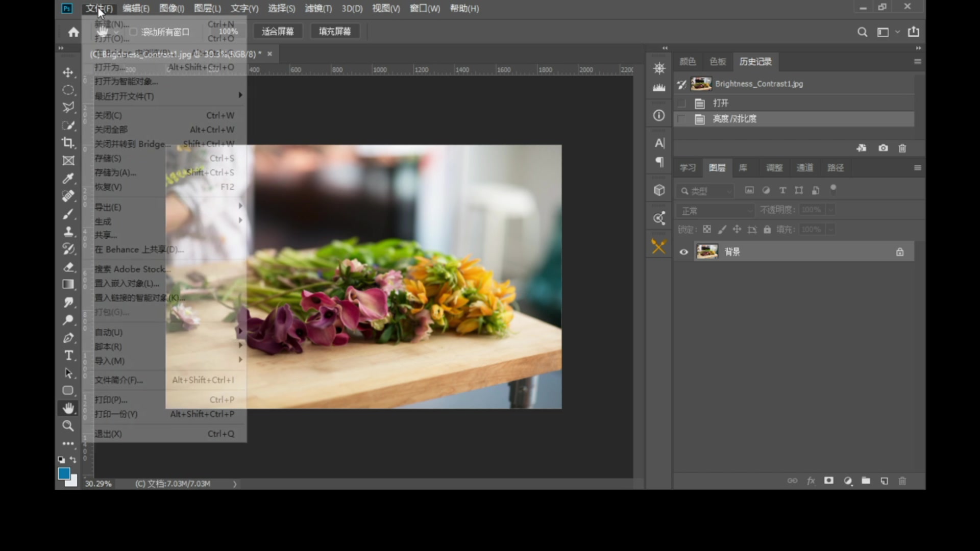The height and width of the screenshot is (551, 980).
Task: Open the blend mode 正常 dropdown
Action: click(715, 210)
